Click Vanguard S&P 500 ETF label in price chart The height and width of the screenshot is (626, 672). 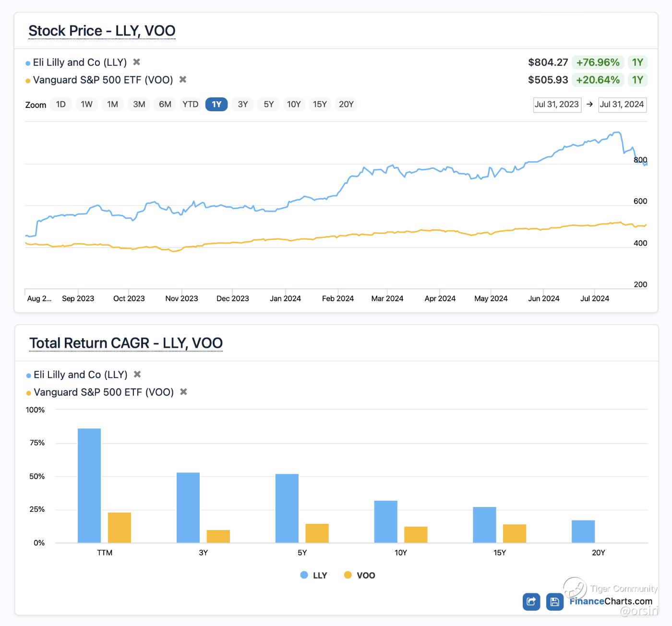click(103, 80)
